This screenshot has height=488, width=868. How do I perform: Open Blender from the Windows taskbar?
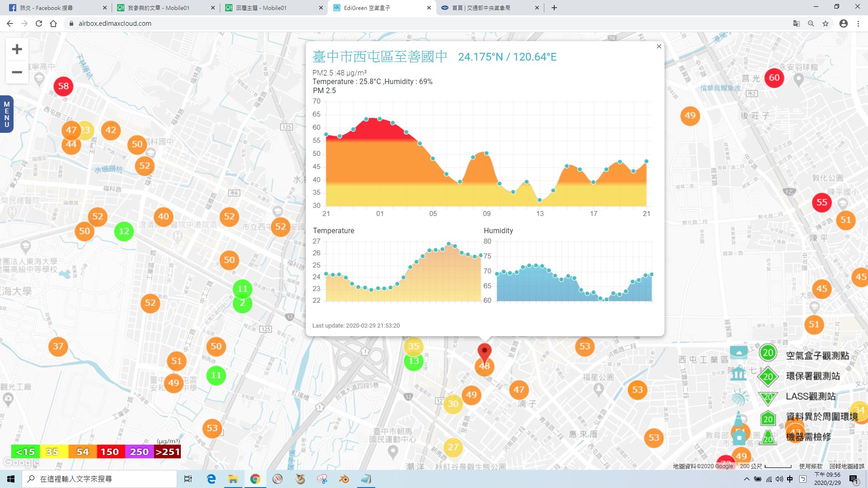pos(344,479)
